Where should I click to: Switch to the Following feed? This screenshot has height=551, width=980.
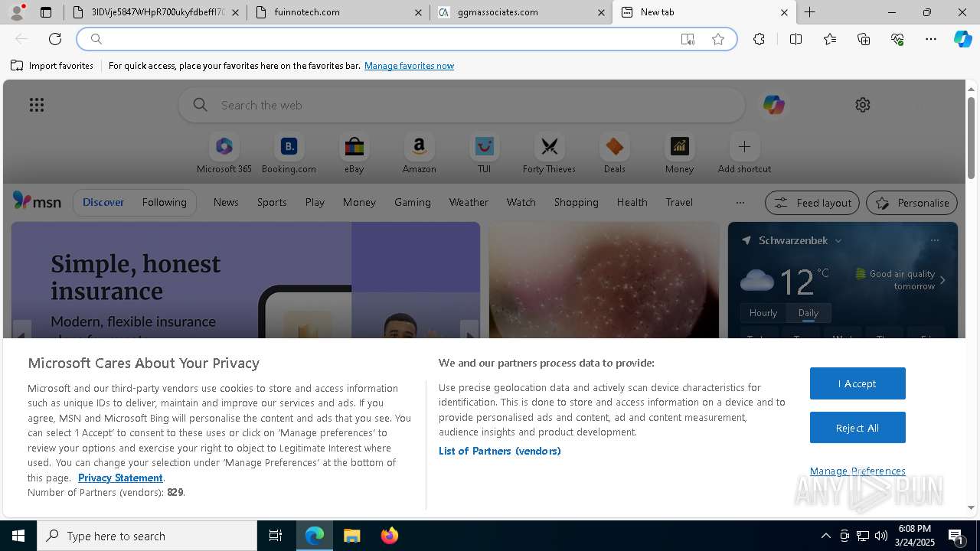[164, 202]
